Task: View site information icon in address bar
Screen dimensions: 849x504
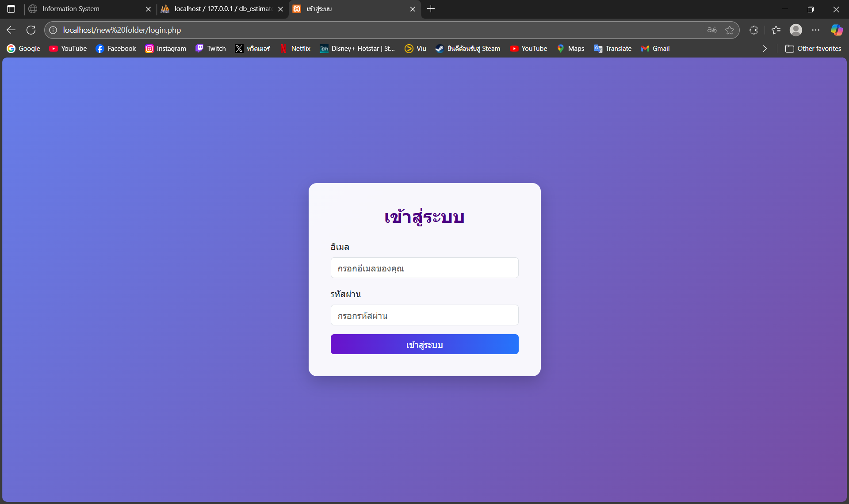Action: tap(53, 30)
